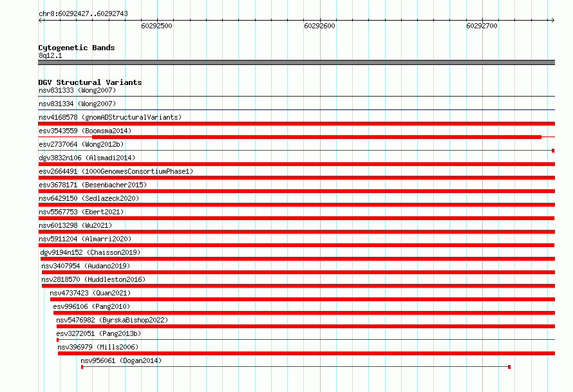Click the 8q12.1 band label

coord(50,55)
